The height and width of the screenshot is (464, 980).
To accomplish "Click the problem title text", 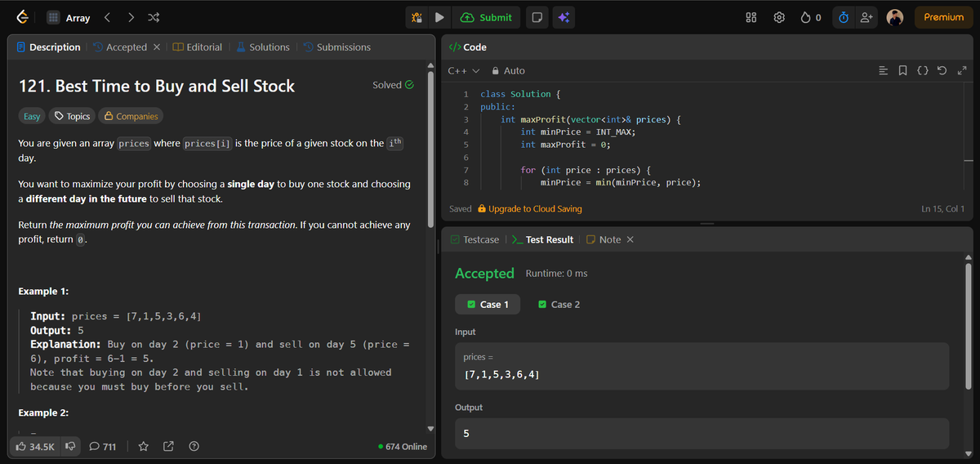I will 157,86.
